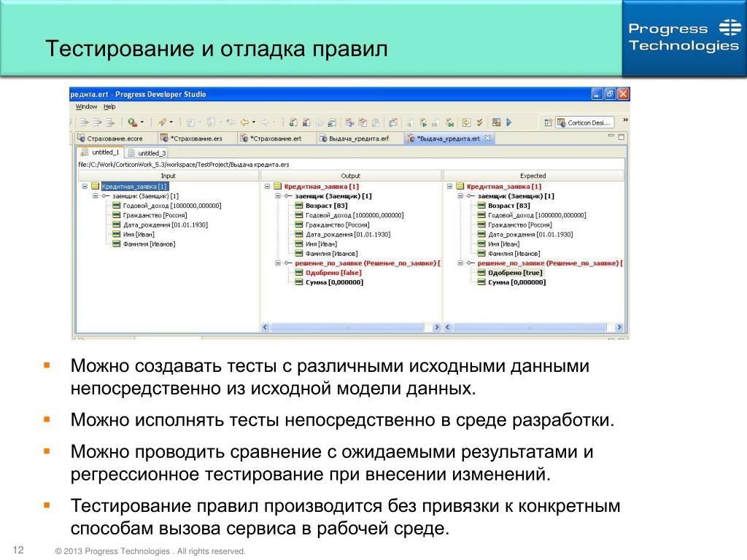Click the Run Test blue play arrow icon

point(508,122)
